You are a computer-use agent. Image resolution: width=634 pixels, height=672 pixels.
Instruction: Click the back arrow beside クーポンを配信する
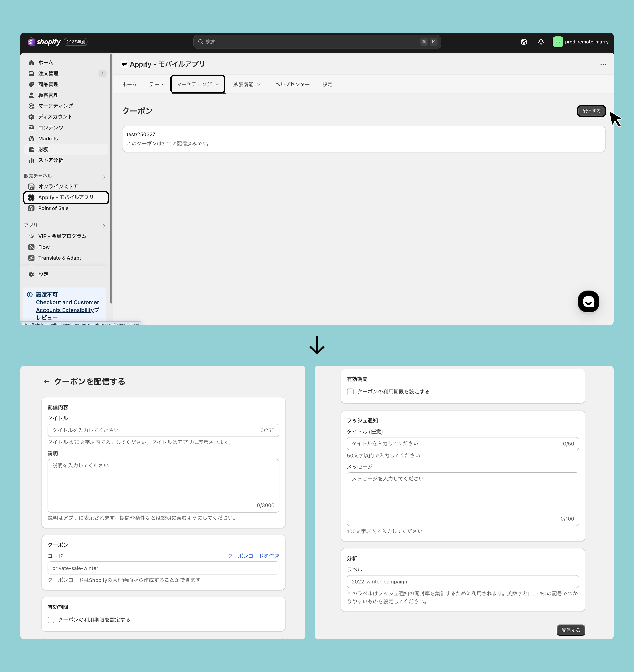point(47,381)
